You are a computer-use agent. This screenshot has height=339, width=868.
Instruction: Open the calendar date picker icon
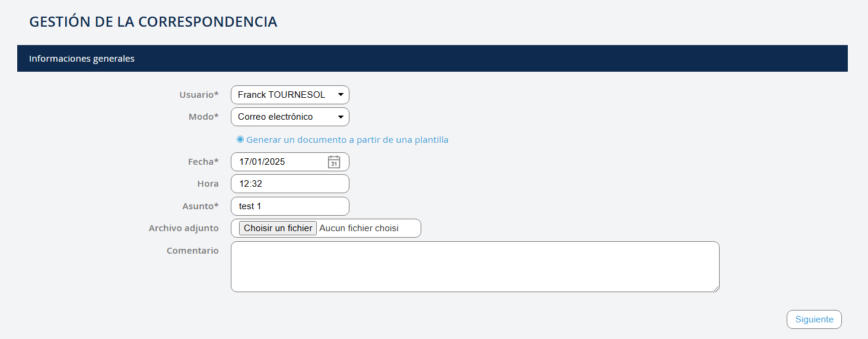click(x=334, y=162)
